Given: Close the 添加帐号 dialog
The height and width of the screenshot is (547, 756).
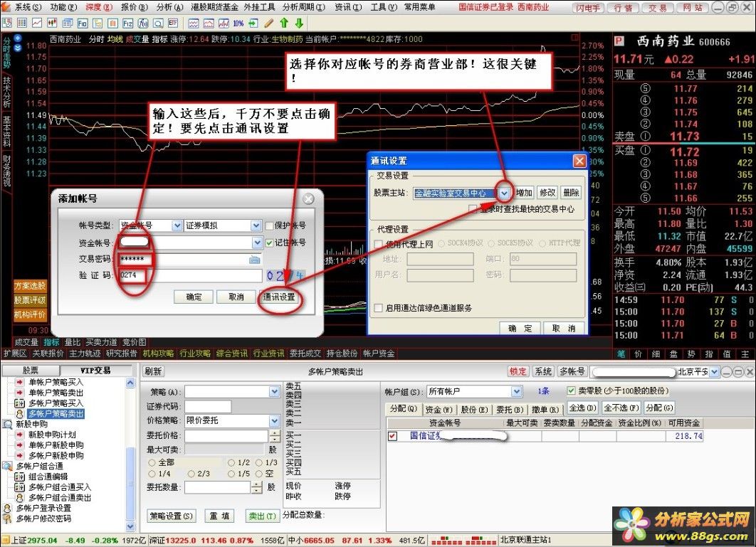Looking at the screenshot, I should point(308,198).
